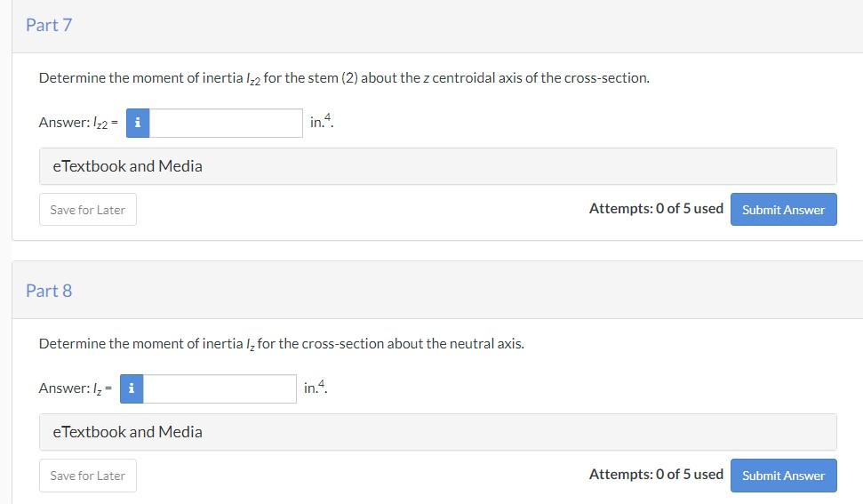Screen dimensions: 863x504
Task: Click the in.4 unit label after Iz field
Action: click(x=316, y=388)
